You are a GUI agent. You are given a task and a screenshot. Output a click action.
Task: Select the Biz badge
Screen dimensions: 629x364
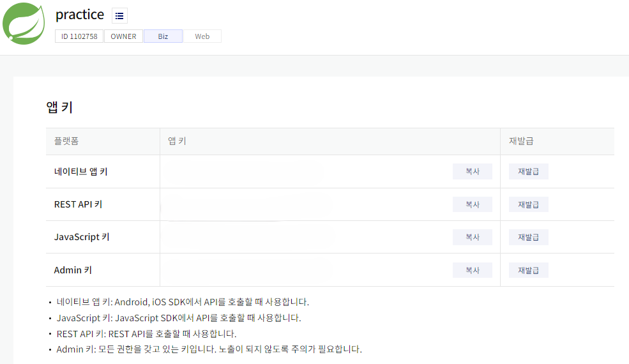click(x=163, y=36)
